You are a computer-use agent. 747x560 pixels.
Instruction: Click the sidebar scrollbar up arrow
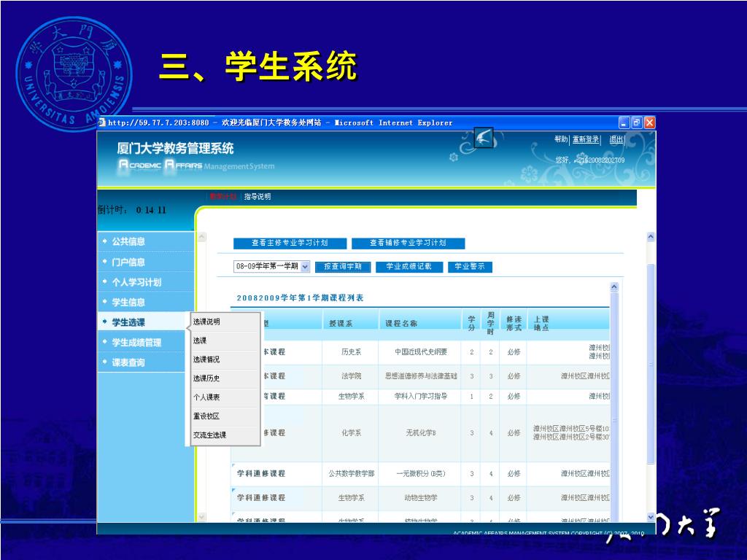[201, 237]
